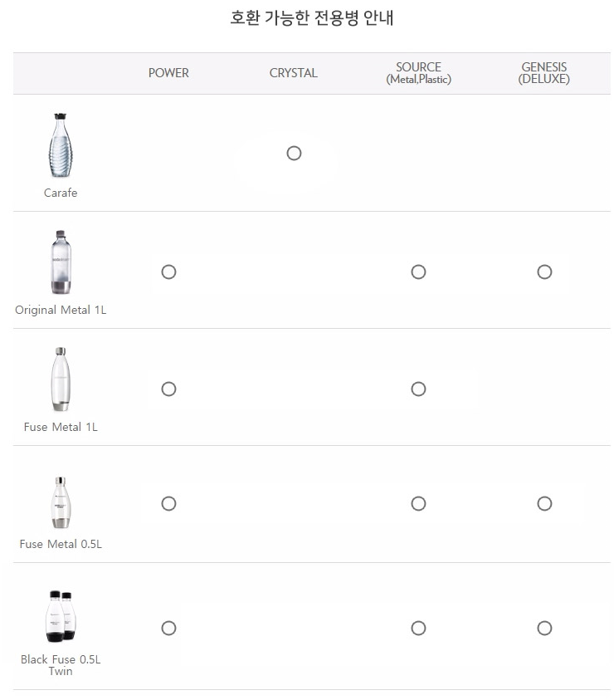Click the GENESIS (DELUXE) column header

544,73
